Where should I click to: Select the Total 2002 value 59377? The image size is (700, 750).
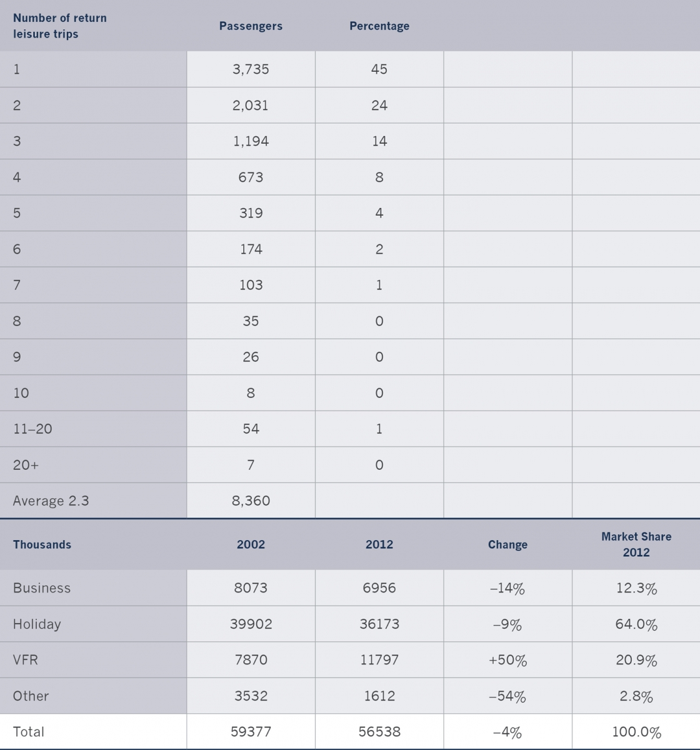pyautogui.click(x=251, y=732)
